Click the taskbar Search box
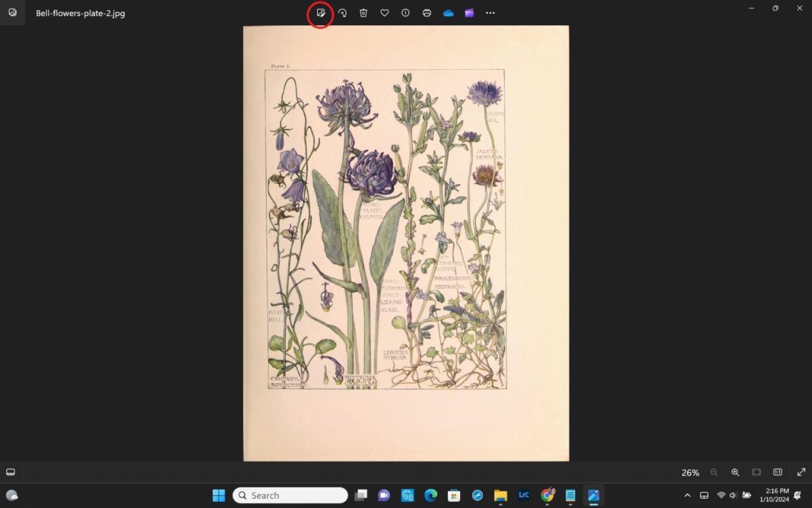 pos(290,495)
